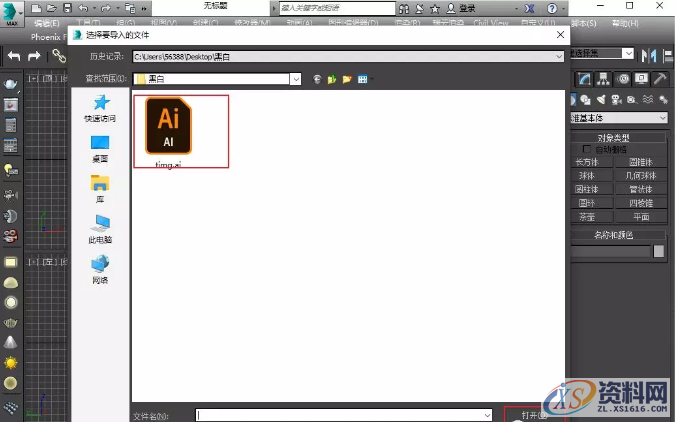Expand the file name dropdown arrow

pos(487,414)
